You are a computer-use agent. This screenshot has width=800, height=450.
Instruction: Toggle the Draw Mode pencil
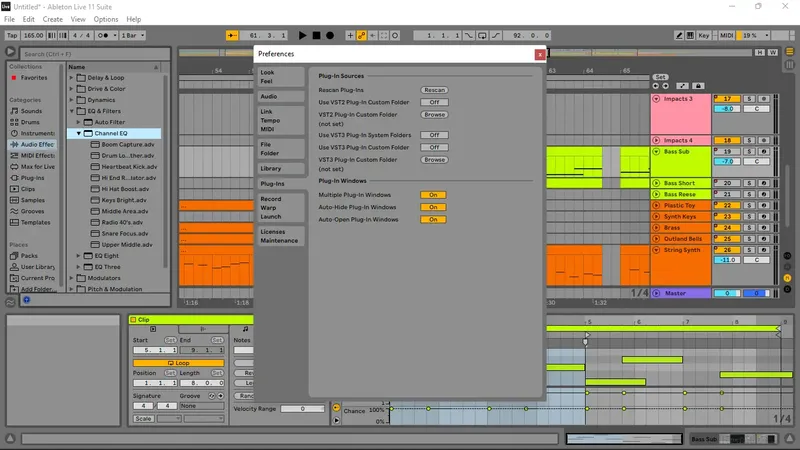pos(679,35)
